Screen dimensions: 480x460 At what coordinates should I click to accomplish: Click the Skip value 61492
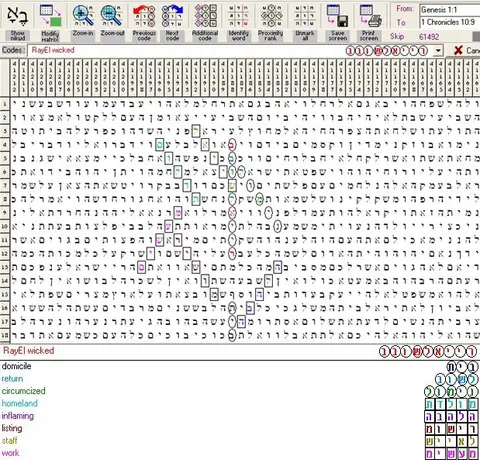click(x=429, y=37)
